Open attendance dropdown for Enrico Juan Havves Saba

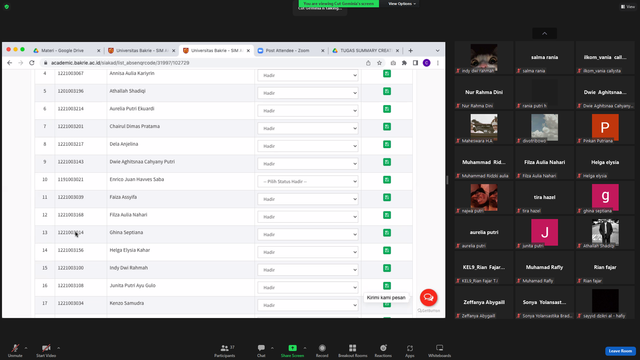click(x=308, y=182)
